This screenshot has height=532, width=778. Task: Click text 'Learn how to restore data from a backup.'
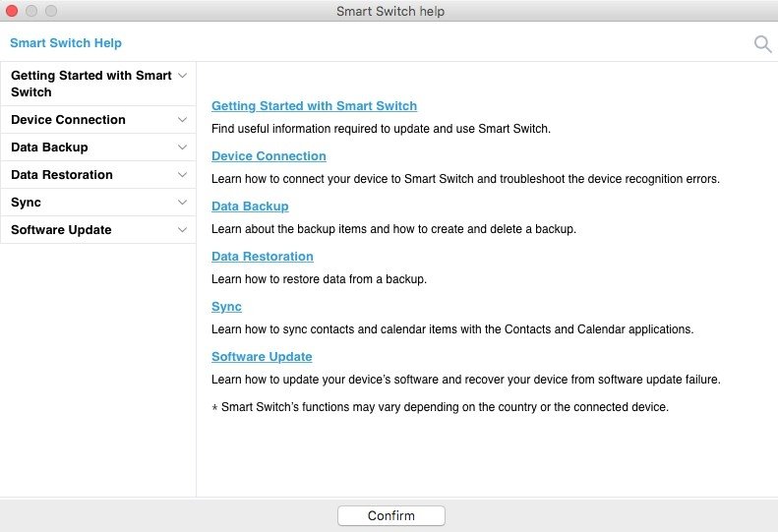(319, 279)
